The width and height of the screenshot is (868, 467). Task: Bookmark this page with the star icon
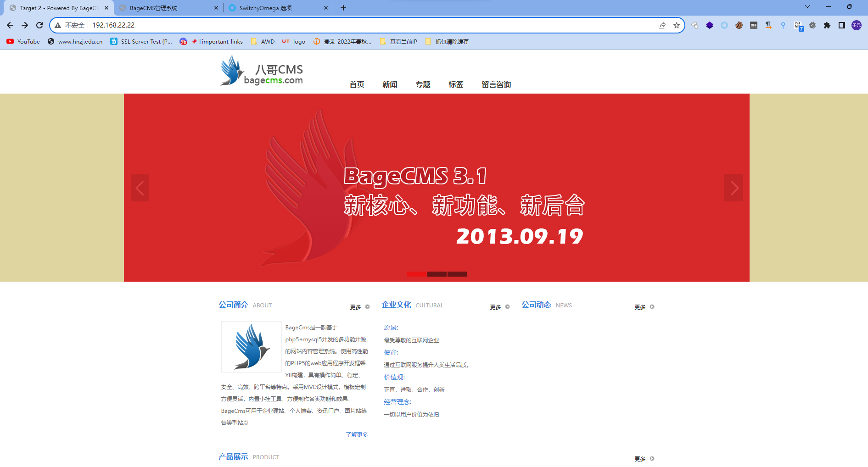coord(677,25)
